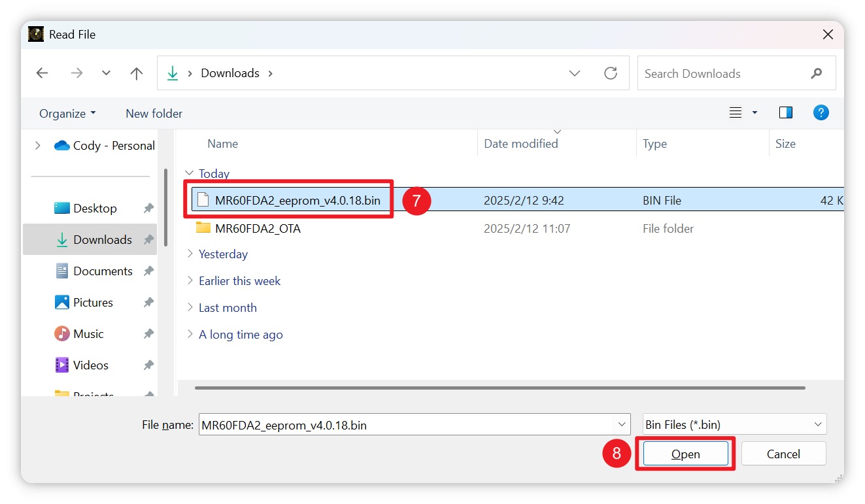This screenshot has height=504, width=865.
Task: Open recent locations chevron
Action: coord(106,73)
